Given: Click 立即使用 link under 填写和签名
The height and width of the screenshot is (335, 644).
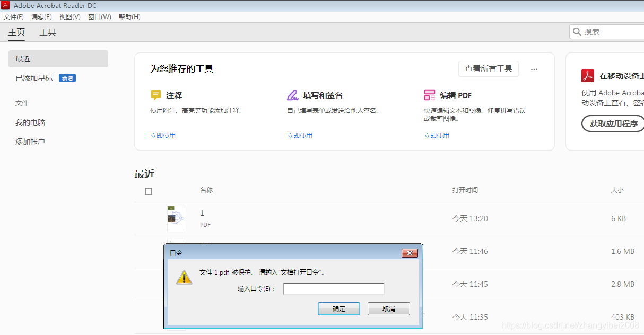Looking at the screenshot, I should [300, 136].
